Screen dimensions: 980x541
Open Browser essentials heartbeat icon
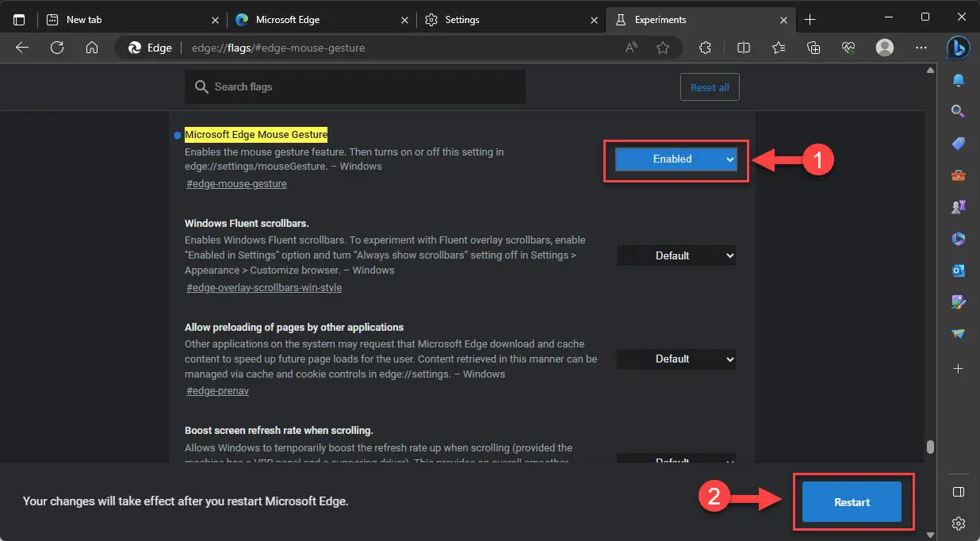848,48
